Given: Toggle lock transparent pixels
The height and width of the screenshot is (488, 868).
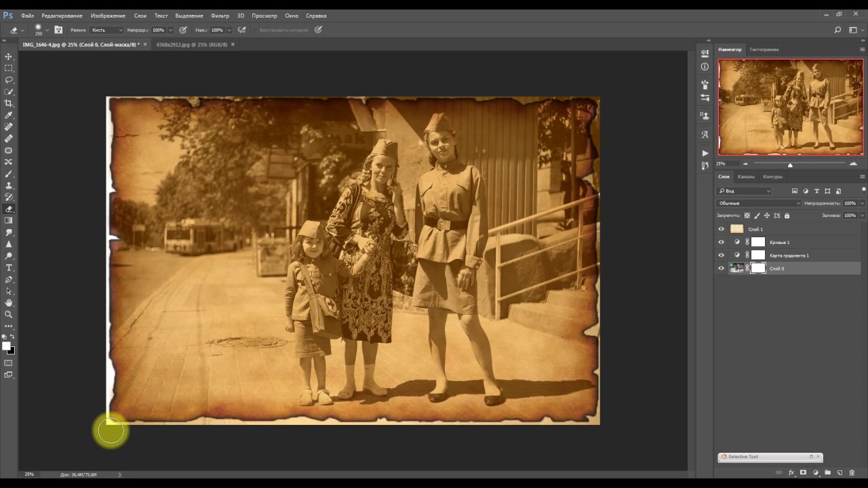Looking at the screenshot, I should point(747,216).
